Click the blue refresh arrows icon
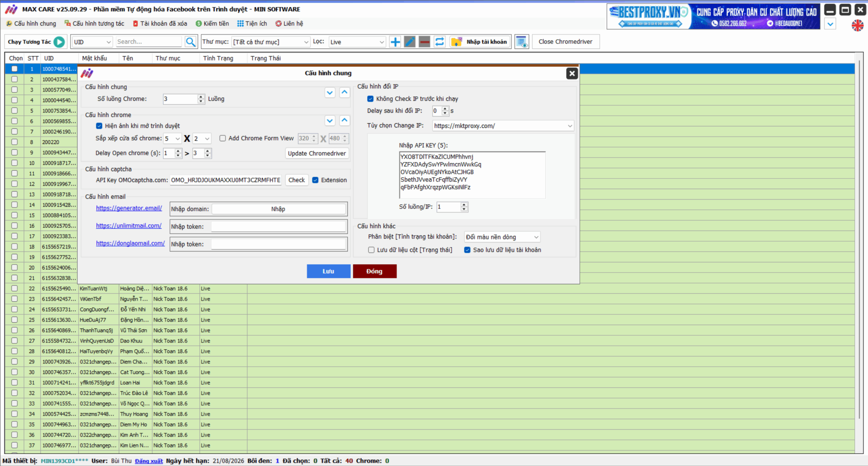The height and width of the screenshot is (466, 868). click(439, 42)
